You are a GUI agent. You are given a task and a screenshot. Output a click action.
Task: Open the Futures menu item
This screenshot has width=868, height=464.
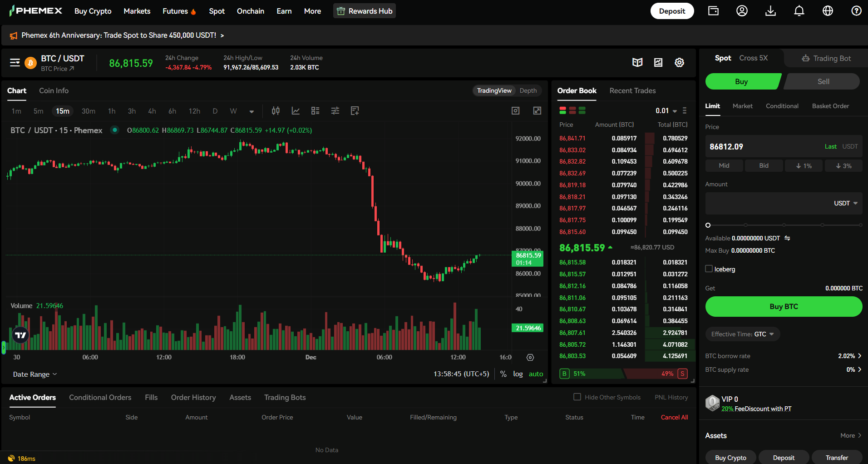pyautogui.click(x=175, y=11)
